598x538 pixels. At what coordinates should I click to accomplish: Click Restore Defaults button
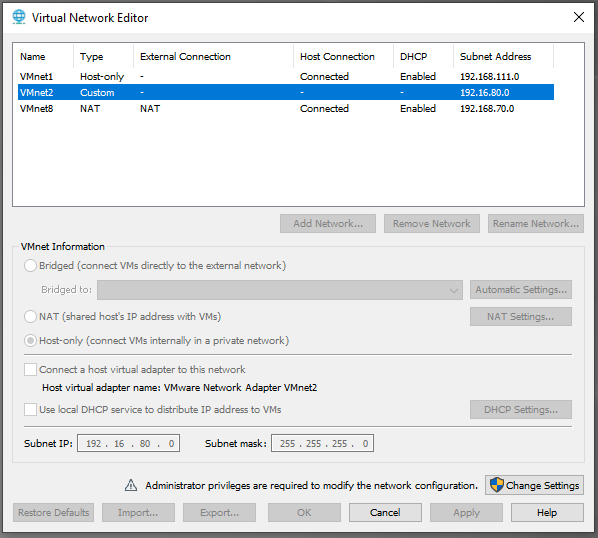[x=53, y=512]
